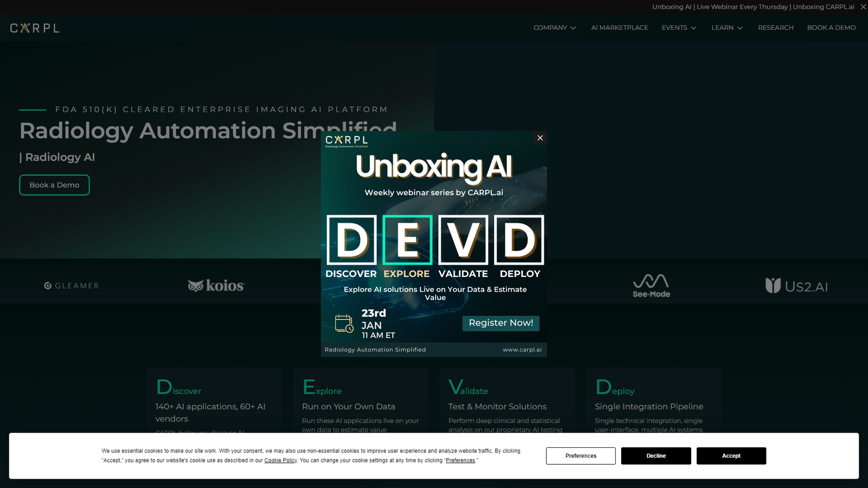Go to AI Marketplace
Viewport: 868px width, 488px height.
pyautogui.click(x=620, y=28)
